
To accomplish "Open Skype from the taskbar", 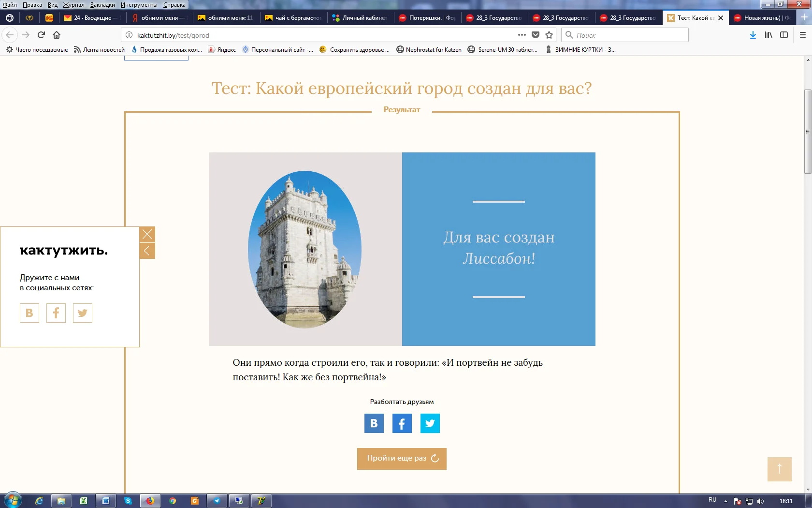I will coord(128,501).
